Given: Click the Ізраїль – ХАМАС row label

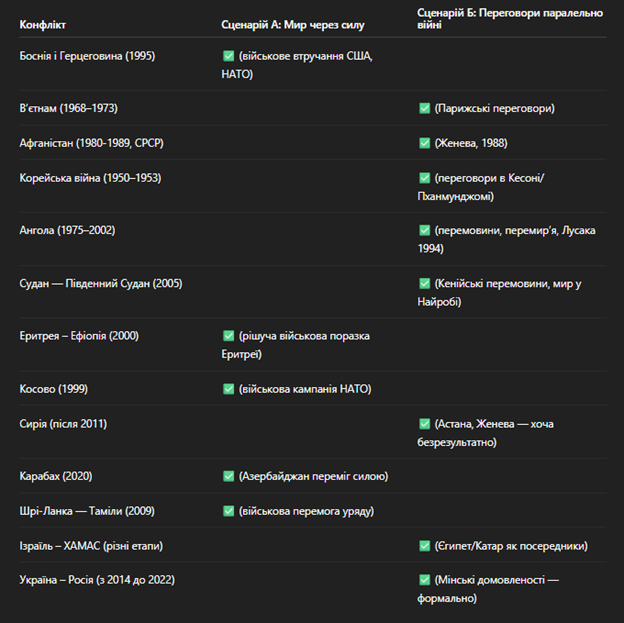Looking at the screenshot, I should (91, 546).
